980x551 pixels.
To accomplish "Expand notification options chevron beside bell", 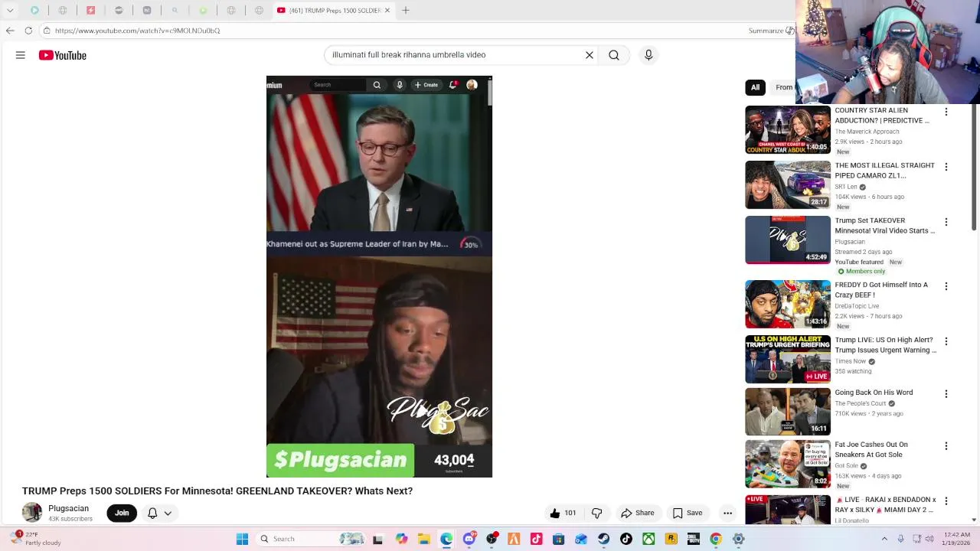I will 168,513.
